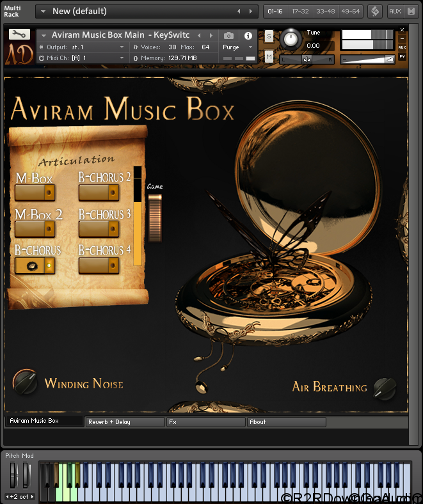Open the multi rack preset dropdown
Image resolution: width=423 pixels, height=504 pixels.
click(x=44, y=11)
